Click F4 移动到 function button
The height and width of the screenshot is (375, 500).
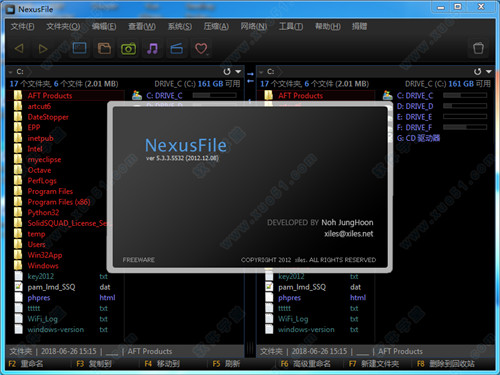162,364
